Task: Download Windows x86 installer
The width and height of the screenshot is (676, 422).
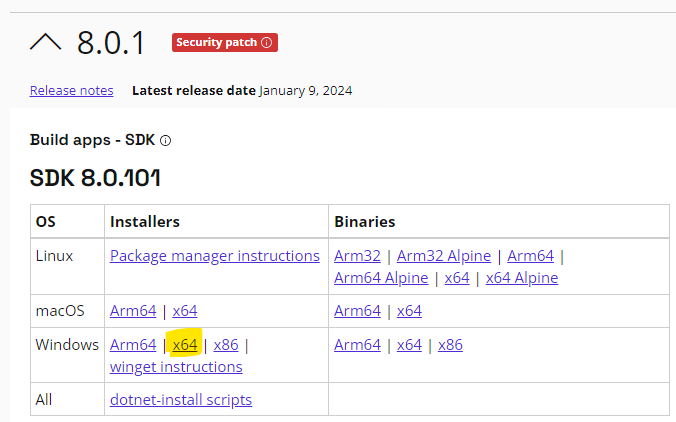Action: [x=226, y=345]
